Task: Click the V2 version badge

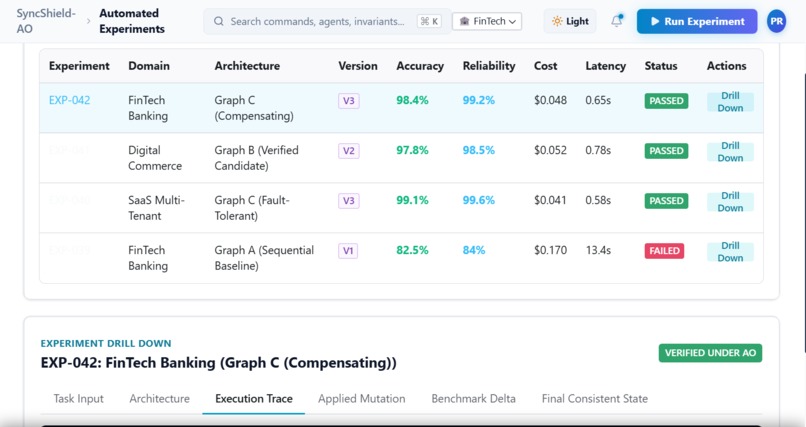Action: [x=349, y=151]
